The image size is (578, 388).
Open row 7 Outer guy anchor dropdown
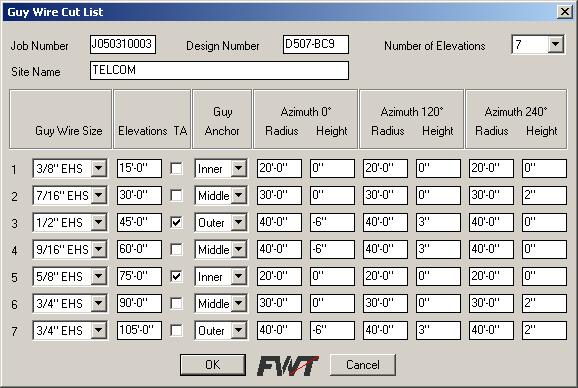(238, 330)
